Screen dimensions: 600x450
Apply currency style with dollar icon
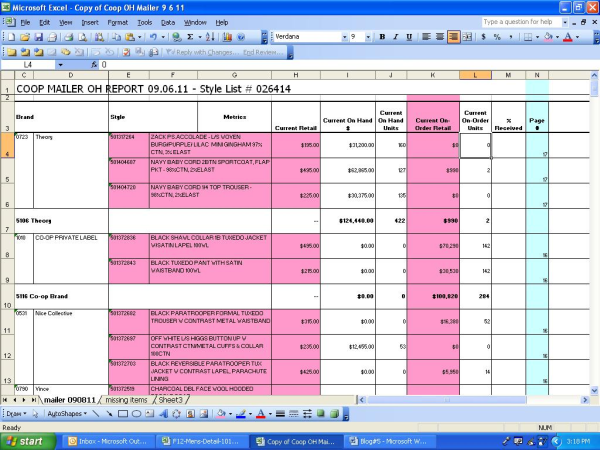tap(483, 37)
